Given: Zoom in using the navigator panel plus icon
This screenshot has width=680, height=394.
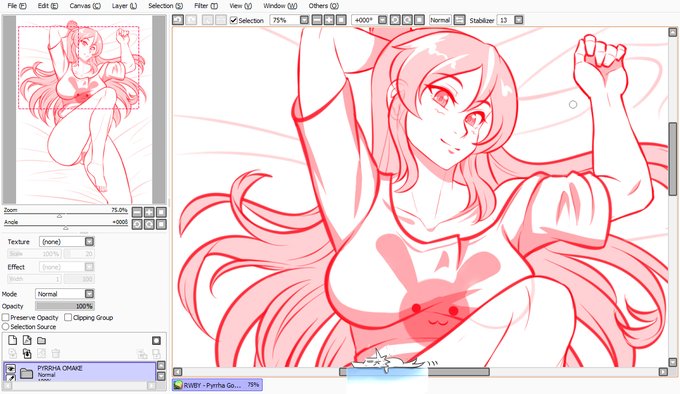Looking at the screenshot, I should pyautogui.click(x=149, y=212).
